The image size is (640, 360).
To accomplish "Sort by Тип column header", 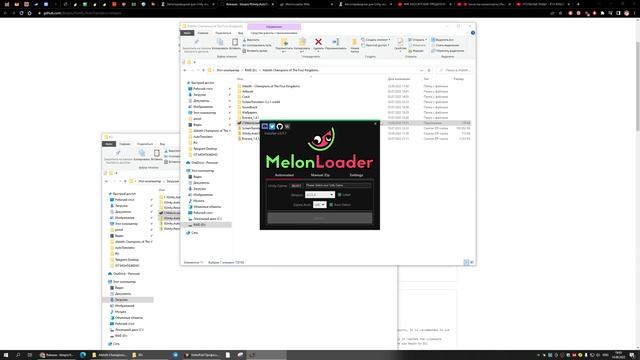I will [426, 79].
